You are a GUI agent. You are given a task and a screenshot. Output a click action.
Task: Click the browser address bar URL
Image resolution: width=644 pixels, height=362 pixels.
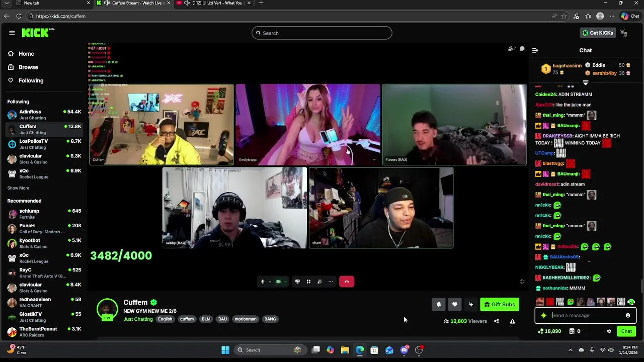tap(61, 16)
